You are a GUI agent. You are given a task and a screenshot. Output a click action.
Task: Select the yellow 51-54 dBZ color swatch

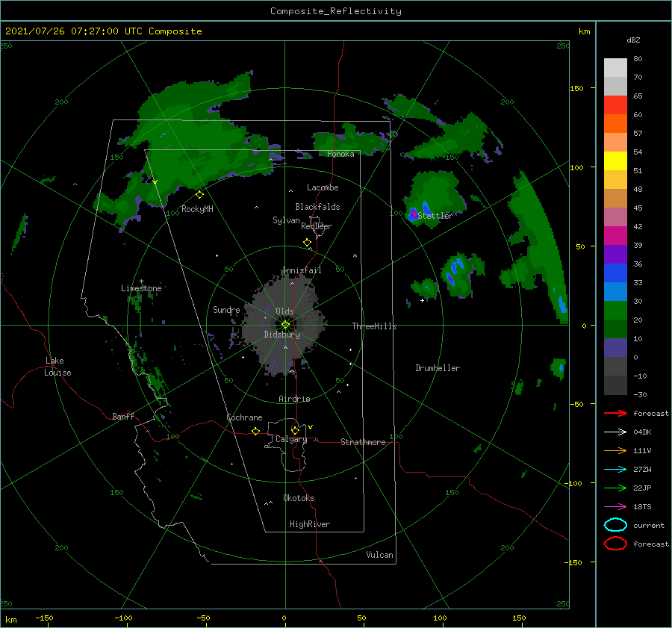(615, 161)
